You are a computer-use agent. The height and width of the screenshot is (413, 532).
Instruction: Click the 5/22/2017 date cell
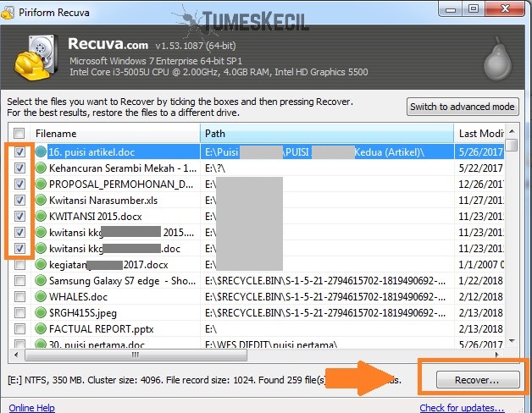pos(480,168)
